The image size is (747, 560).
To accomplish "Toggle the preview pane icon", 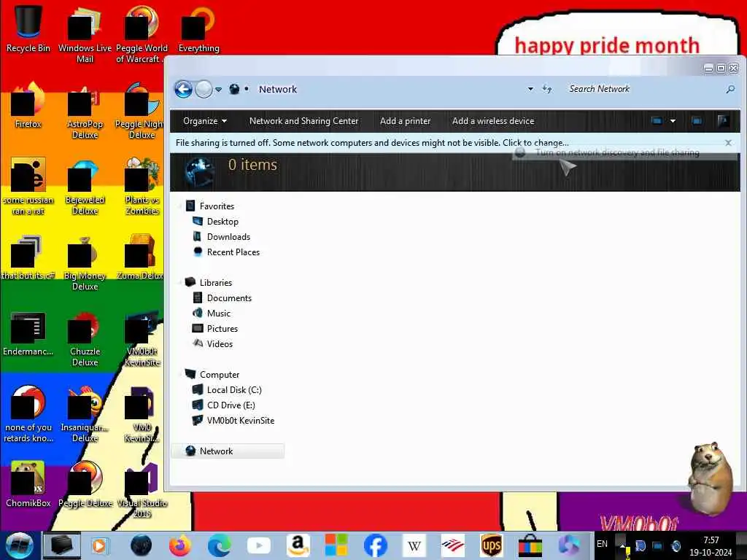I will (697, 121).
